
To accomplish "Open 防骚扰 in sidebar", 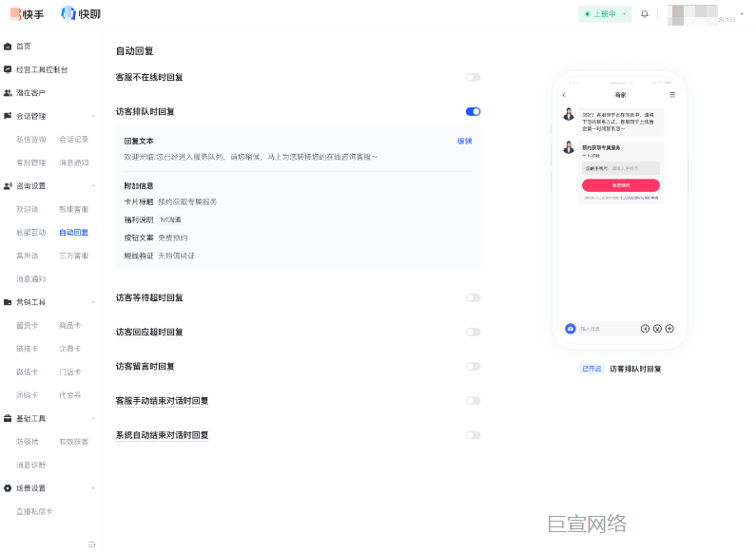I will (x=27, y=442).
